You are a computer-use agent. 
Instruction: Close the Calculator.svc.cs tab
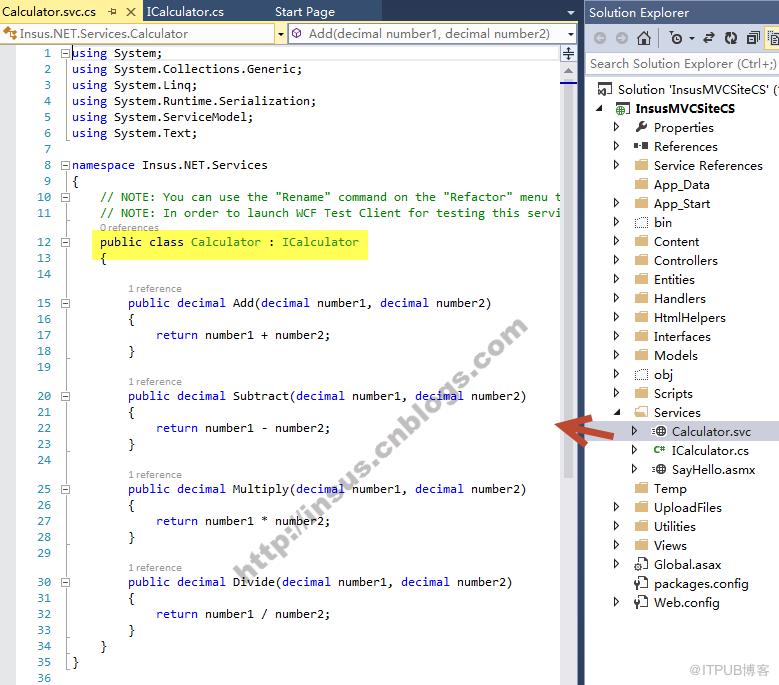tap(131, 11)
